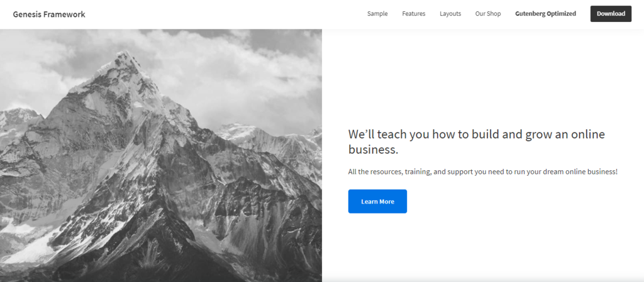Click the word 'Framework' in the site title
The height and width of the screenshot is (282, 644).
tap(65, 14)
